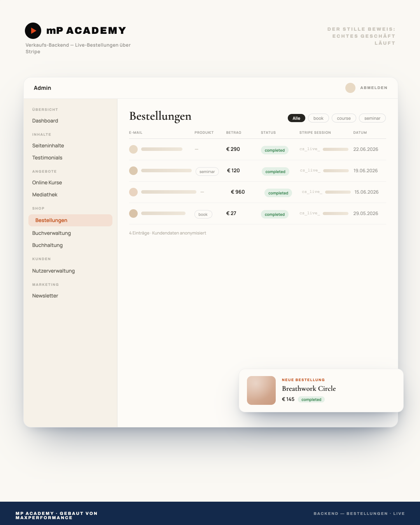The image size is (420, 525).
Task: Select Bestellungen in the sidebar
Action: click(70, 220)
